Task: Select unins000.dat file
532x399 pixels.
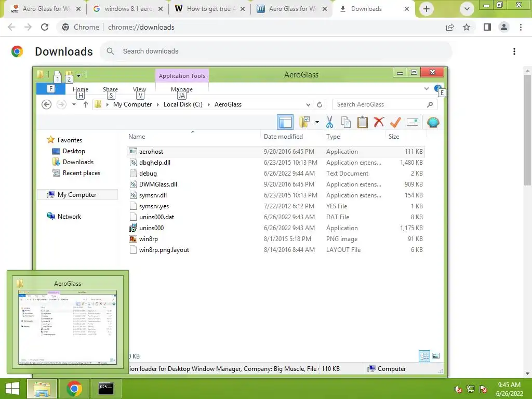Action: 275,217
